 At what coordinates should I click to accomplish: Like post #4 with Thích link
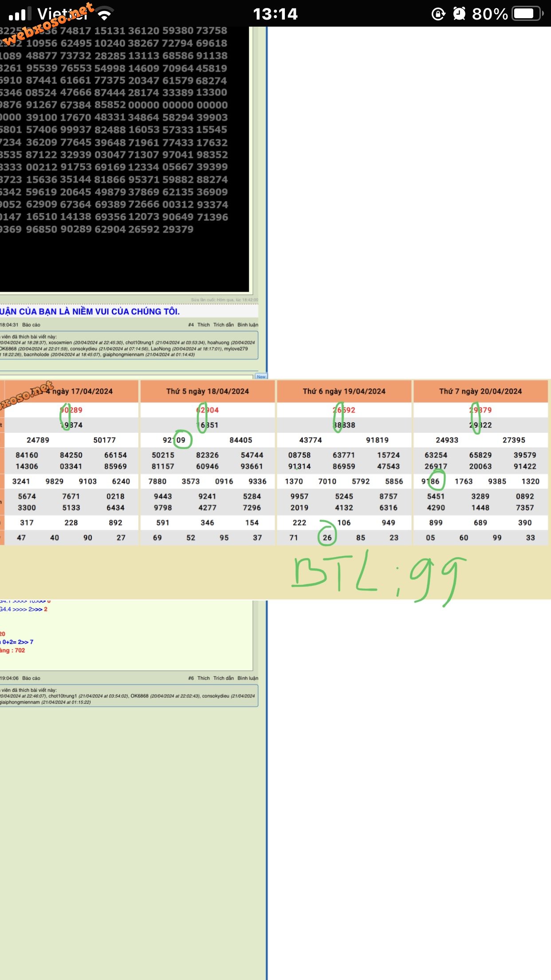click(204, 325)
